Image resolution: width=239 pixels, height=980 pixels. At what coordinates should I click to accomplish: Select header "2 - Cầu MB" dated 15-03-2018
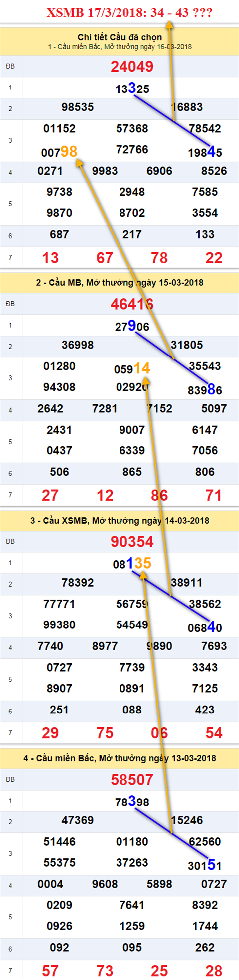point(119,282)
